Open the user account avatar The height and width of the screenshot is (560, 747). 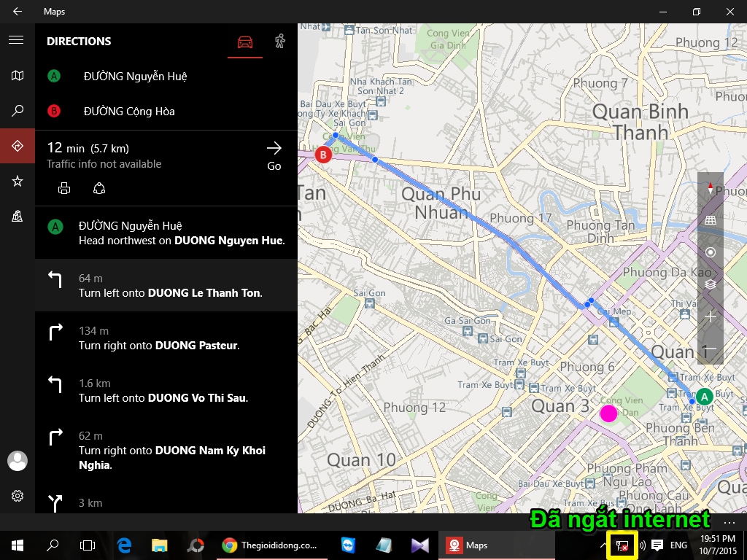tap(18, 461)
